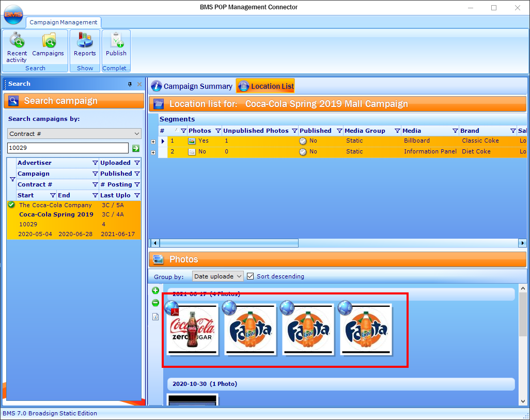
Task: Filter the # Posting column
Action: 137,184
